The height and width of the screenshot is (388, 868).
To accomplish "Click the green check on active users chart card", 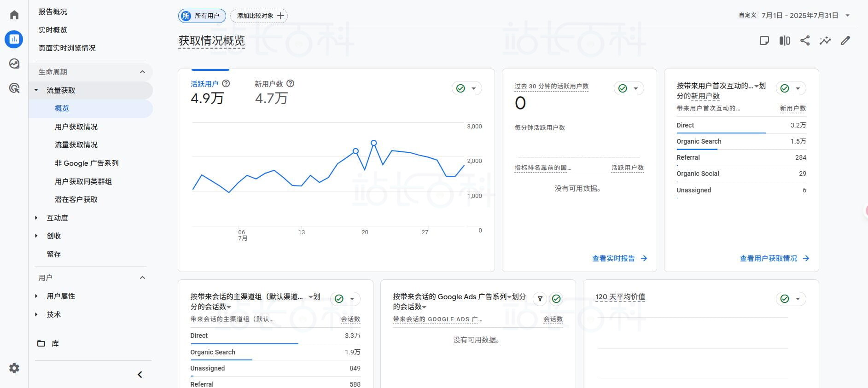I will point(460,88).
